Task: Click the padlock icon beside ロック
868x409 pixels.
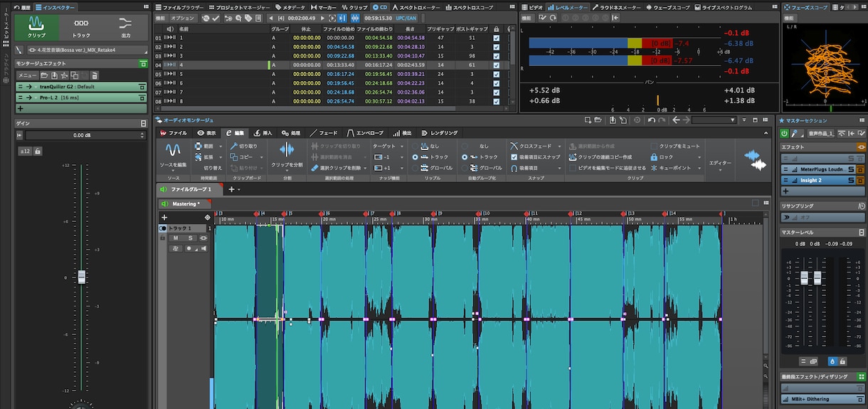Action: pos(653,157)
